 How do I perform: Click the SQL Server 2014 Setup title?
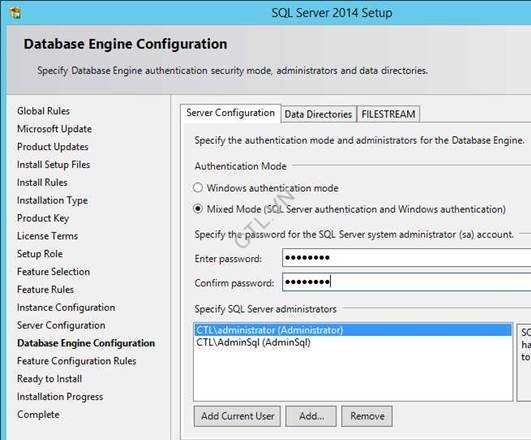[x=332, y=13]
